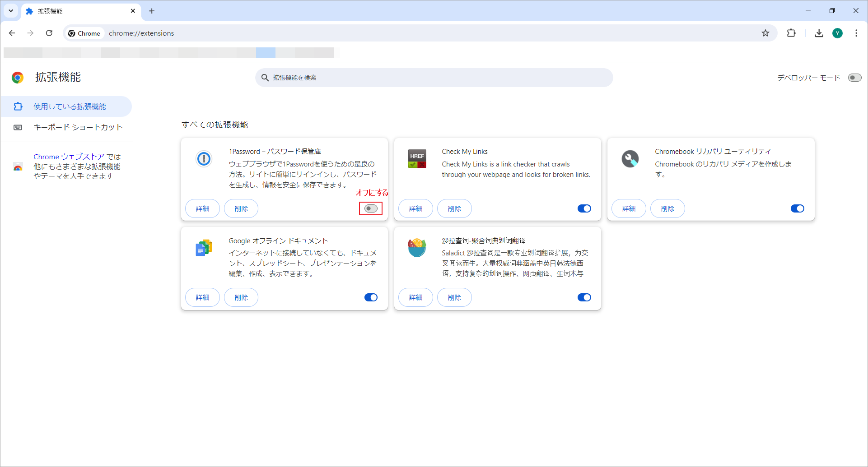This screenshot has width=868, height=467.
Task: Disable the Check My Links extension
Action: 584,208
